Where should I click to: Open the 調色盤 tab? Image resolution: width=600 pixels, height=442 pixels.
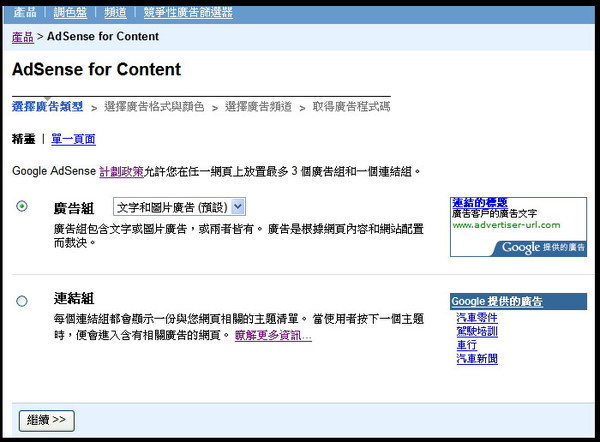(70, 12)
